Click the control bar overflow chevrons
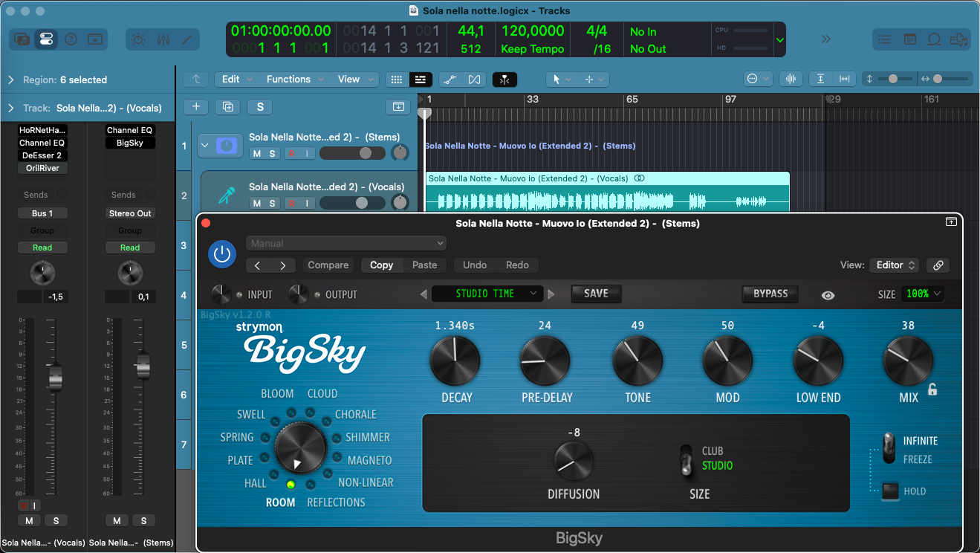 point(826,39)
